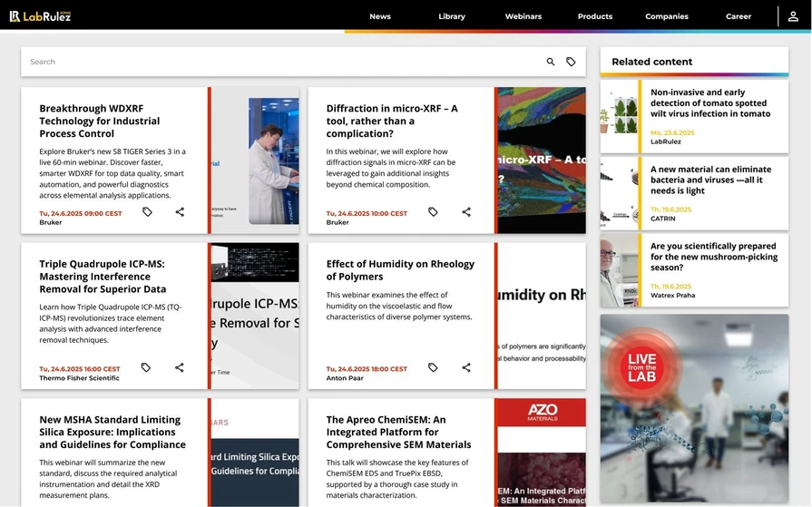Screen dimensions: 812x507
Task: Open Triple Quadrupole ICP-MS webinar title
Action: click(x=103, y=276)
